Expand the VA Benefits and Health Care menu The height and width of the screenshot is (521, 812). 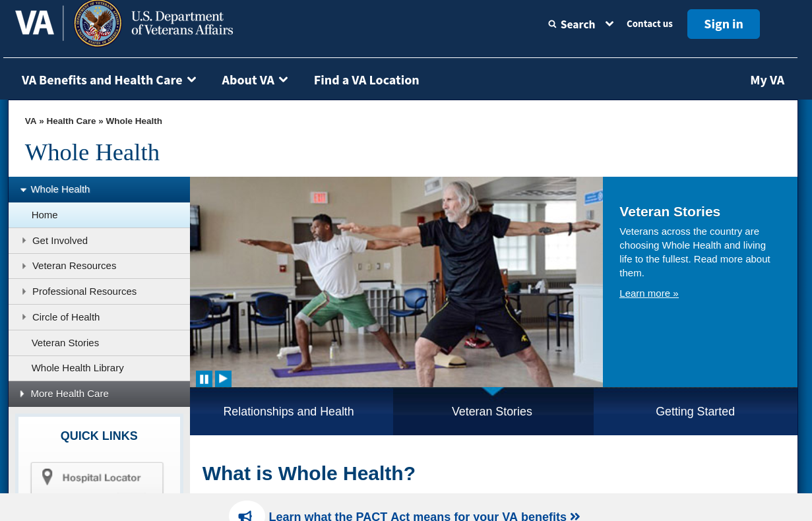[x=109, y=80]
